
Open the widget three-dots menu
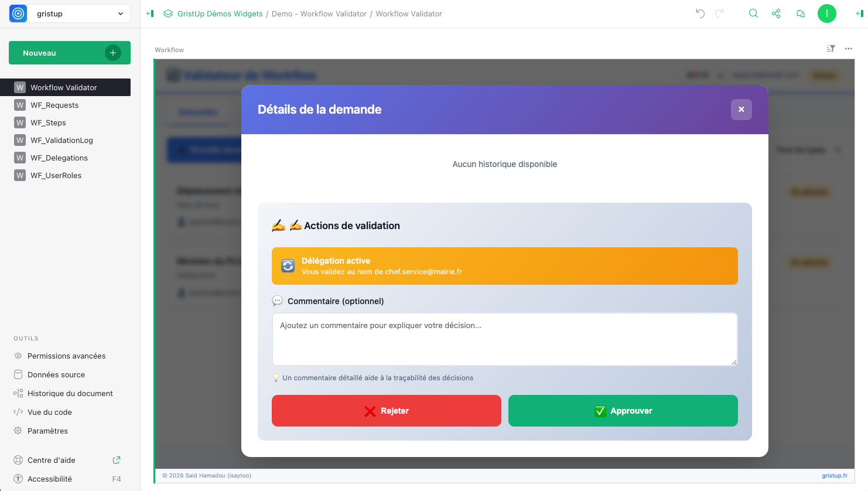[x=849, y=49]
